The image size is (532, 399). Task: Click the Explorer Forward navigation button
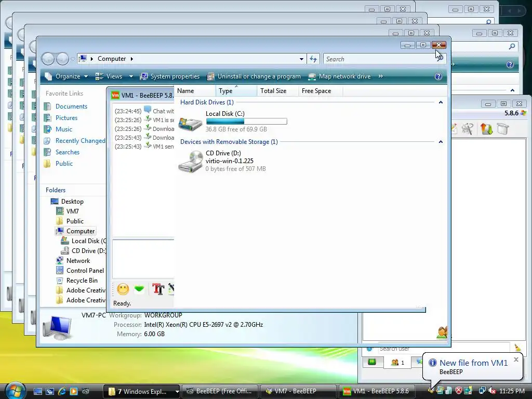click(62, 59)
